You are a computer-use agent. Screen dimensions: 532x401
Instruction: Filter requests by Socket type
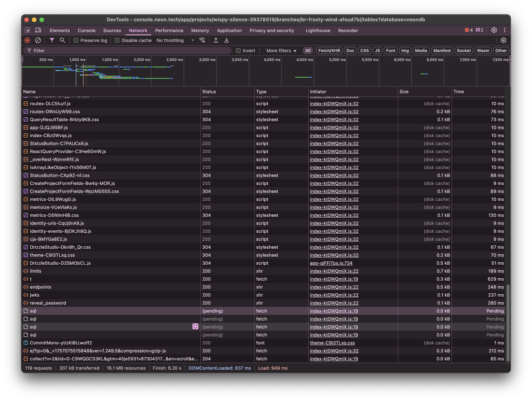464,51
